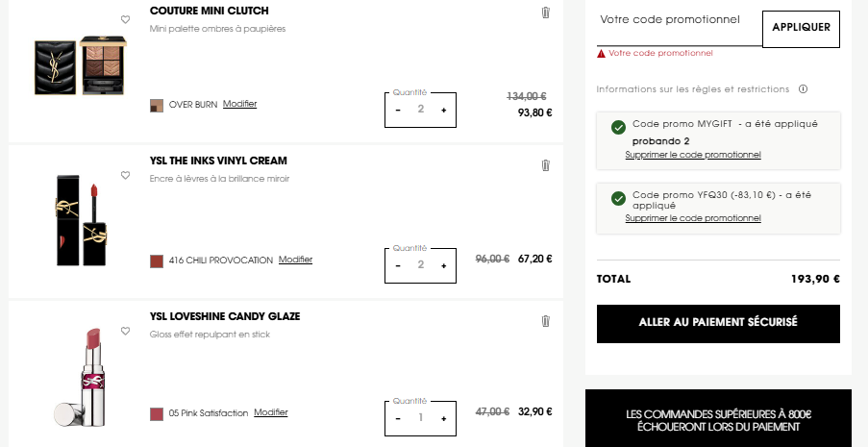The height and width of the screenshot is (447, 868).
Task: Increase Loveshine Candy Glaze quantity
Action: click(443, 419)
